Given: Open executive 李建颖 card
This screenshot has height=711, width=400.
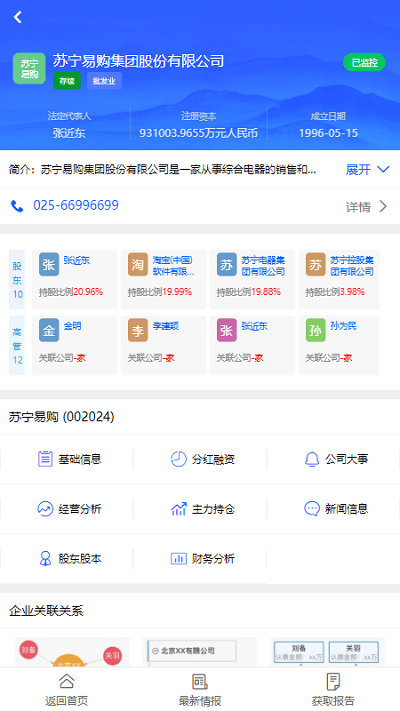Looking at the screenshot, I should [163, 346].
